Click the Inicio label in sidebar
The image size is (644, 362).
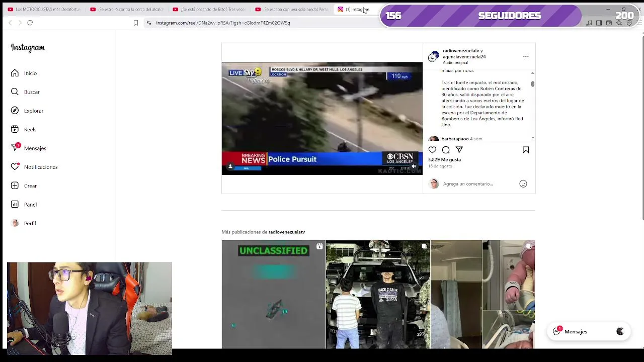[x=30, y=73]
